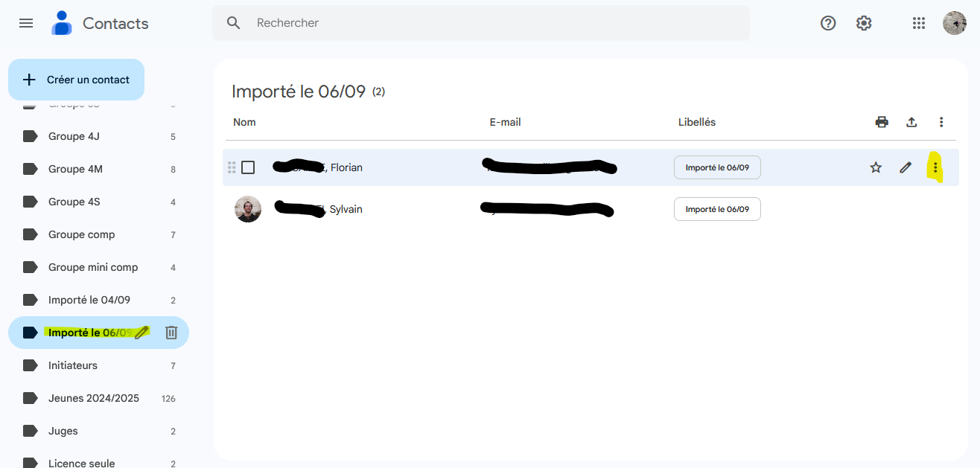Image resolution: width=980 pixels, height=468 pixels.
Task: Click Sylvain's Importé le 06/09 label chip
Action: [x=716, y=209]
